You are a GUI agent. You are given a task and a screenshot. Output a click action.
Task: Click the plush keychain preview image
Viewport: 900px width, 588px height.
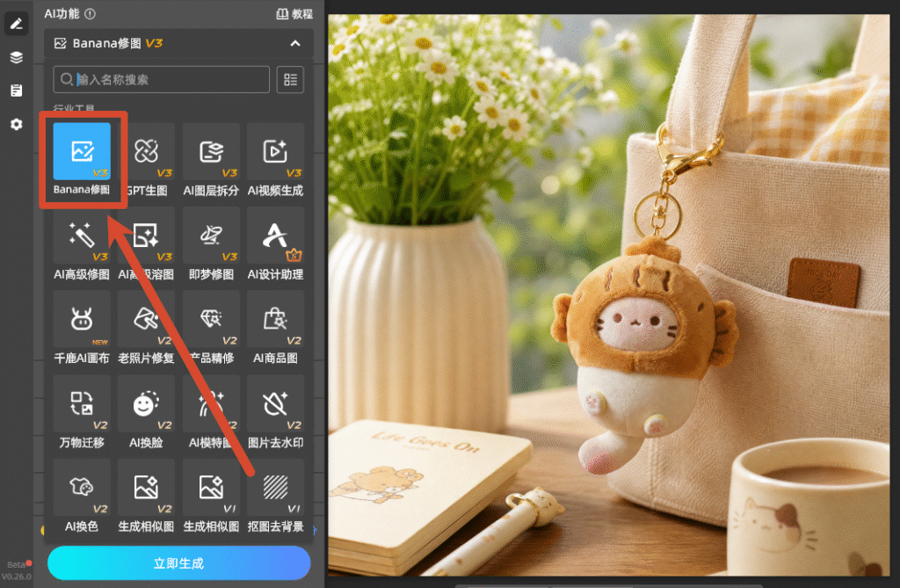(608, 294)
